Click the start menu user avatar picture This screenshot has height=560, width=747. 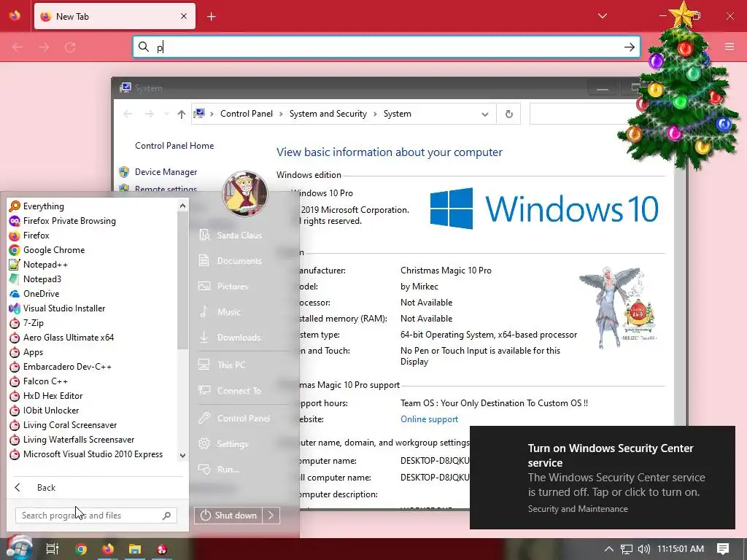pos(245,194)
